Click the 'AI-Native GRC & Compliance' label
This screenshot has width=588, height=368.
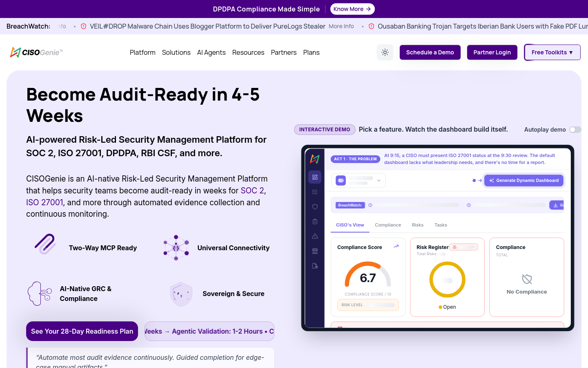coord(86,294)
